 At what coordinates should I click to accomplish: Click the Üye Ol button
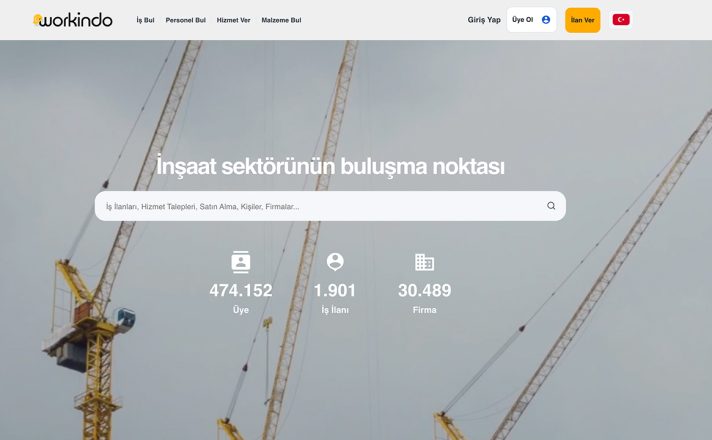click(x=532, y=20)
